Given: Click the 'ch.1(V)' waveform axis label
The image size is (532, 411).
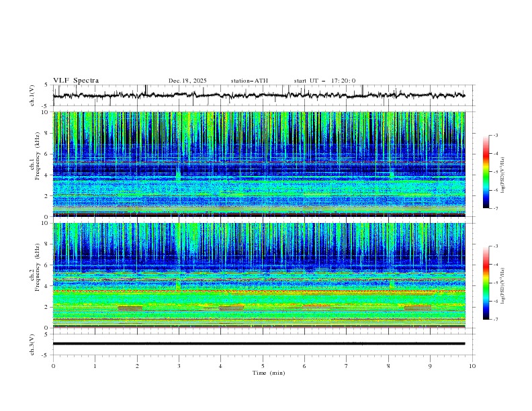Looking at the screenshot, I should [32, 95].
